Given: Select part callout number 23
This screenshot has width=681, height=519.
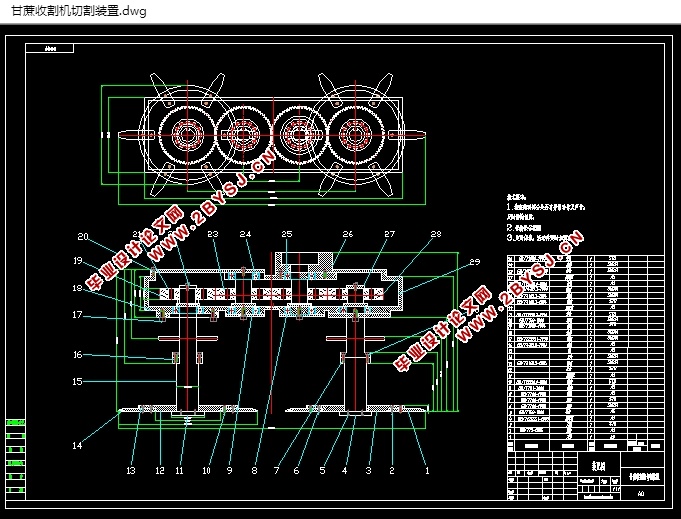Looking at the screenshot, I should (212, 234).
